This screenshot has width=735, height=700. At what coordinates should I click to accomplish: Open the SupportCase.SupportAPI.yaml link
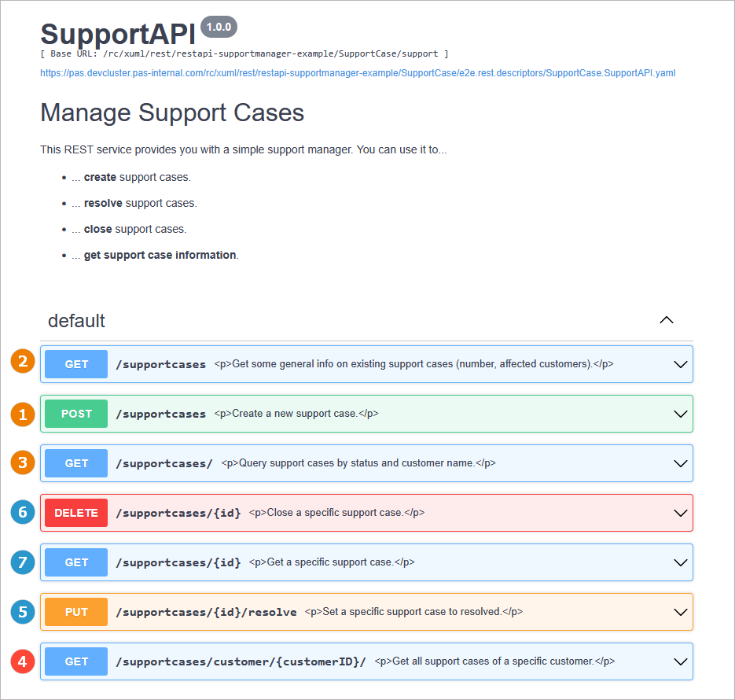point(358,73)
